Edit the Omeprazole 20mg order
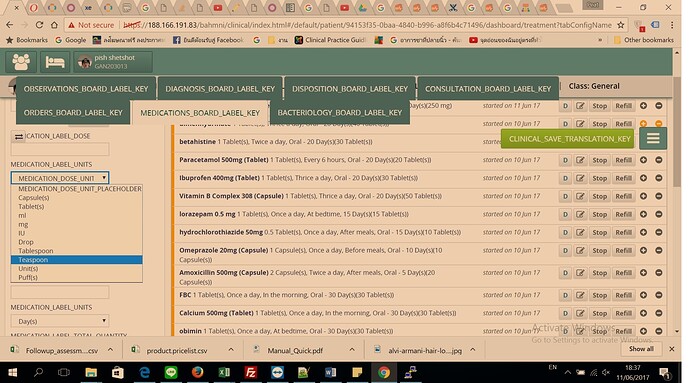The height and width of the screenshot is (383, 690). coord(580,250)
